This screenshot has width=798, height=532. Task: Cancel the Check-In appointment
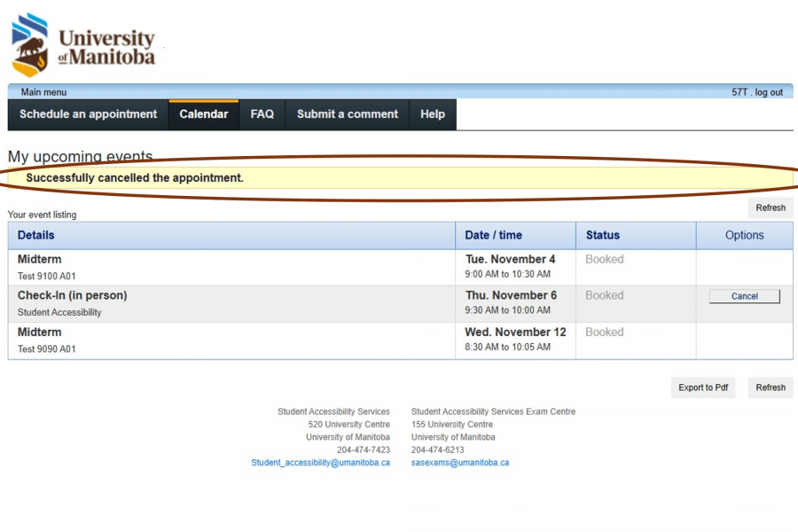744,296
